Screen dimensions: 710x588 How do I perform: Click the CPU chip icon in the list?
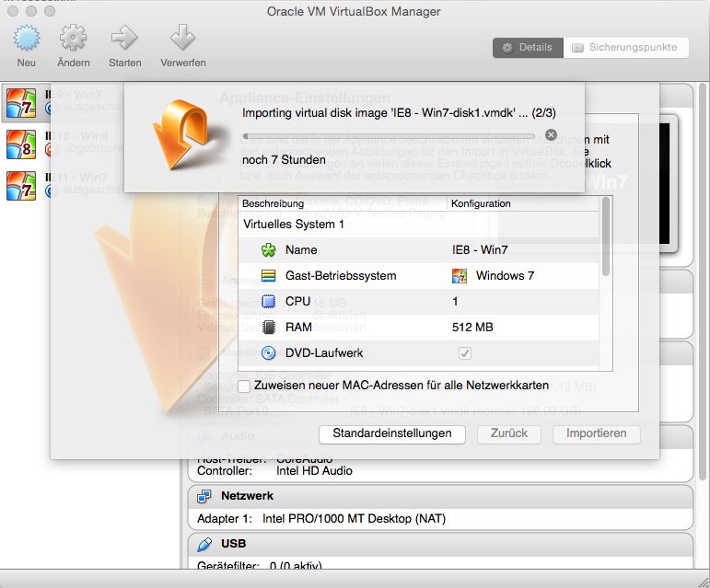[269, 301]
